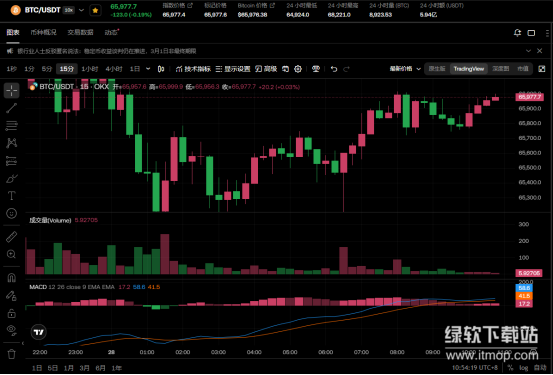The width and height of the screenshot is (553, 375).
Task: Switch to the 交易数据 tab
Action: 80,32
